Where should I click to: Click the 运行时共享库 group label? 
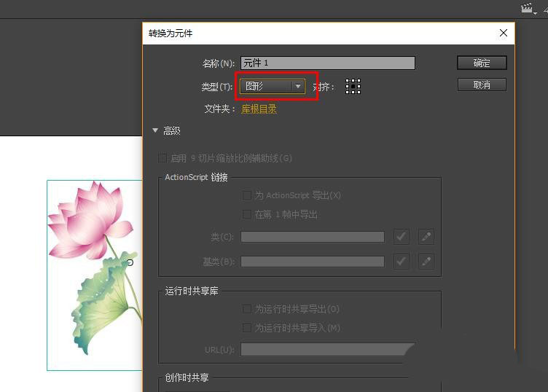pos(192,291)
